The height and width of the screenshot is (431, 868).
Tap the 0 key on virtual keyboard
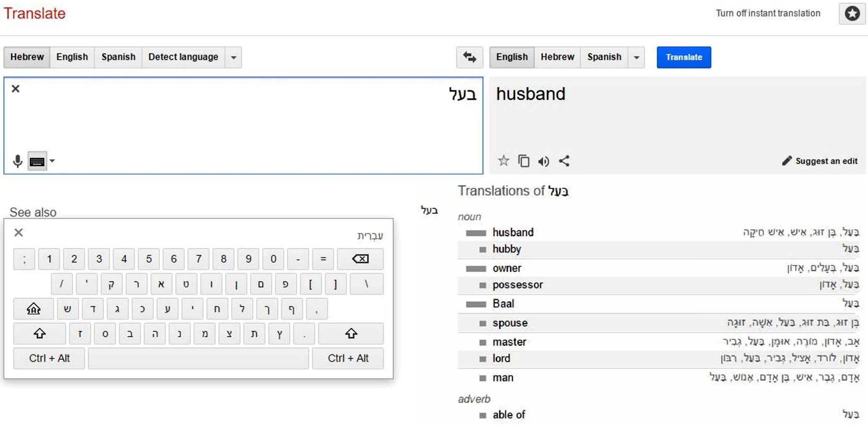point(273,259)
